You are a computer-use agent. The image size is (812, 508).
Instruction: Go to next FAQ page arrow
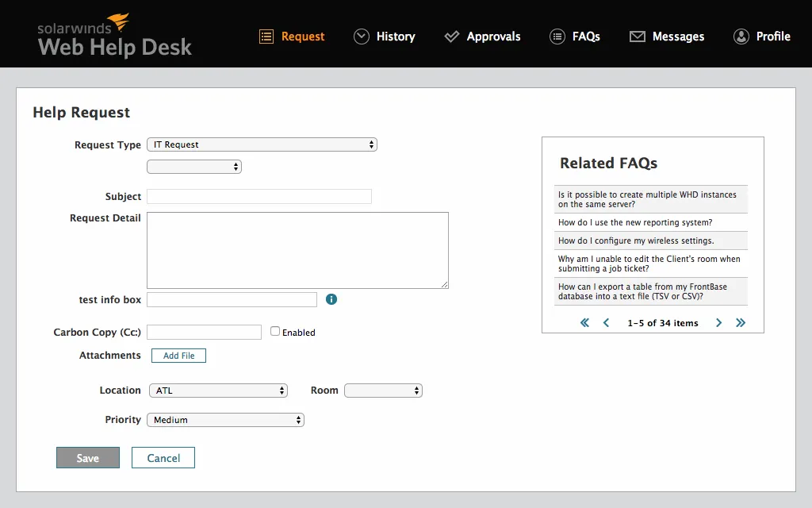(x=718, y=323)
